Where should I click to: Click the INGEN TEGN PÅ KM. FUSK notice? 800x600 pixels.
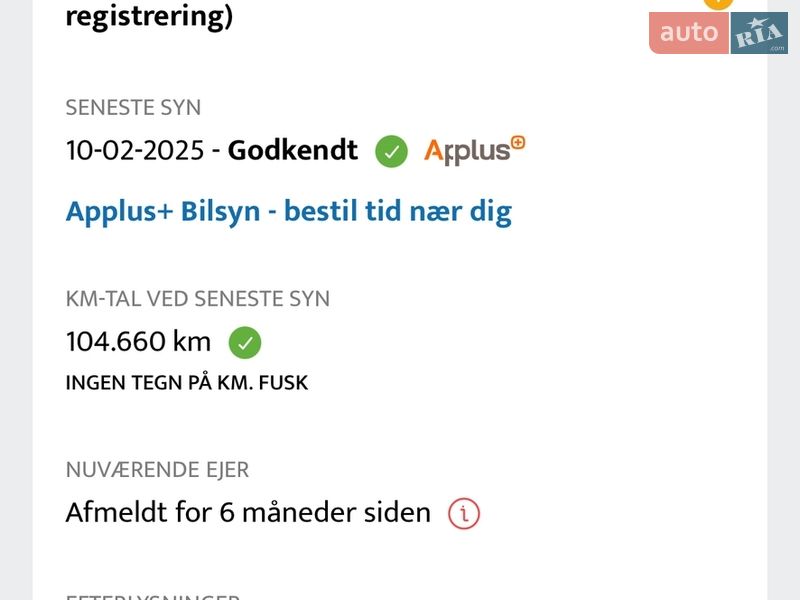pyautogui.click(x=187, y=382)
